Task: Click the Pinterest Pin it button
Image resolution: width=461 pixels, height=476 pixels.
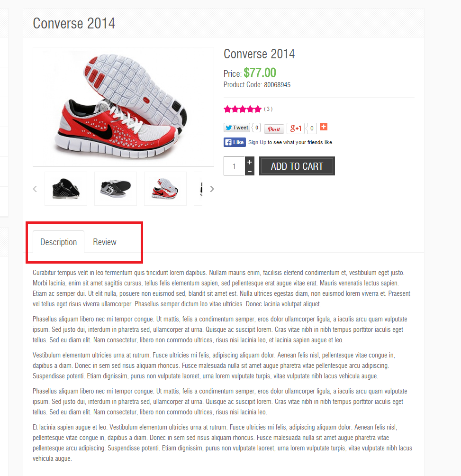Action: pyautogui.click(x=274, y=129)
